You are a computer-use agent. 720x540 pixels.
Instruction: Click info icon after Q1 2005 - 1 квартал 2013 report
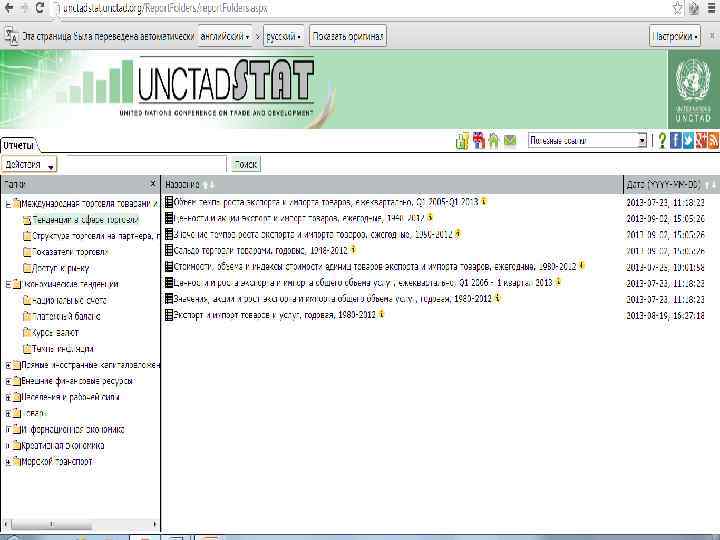tap(558, 281)
